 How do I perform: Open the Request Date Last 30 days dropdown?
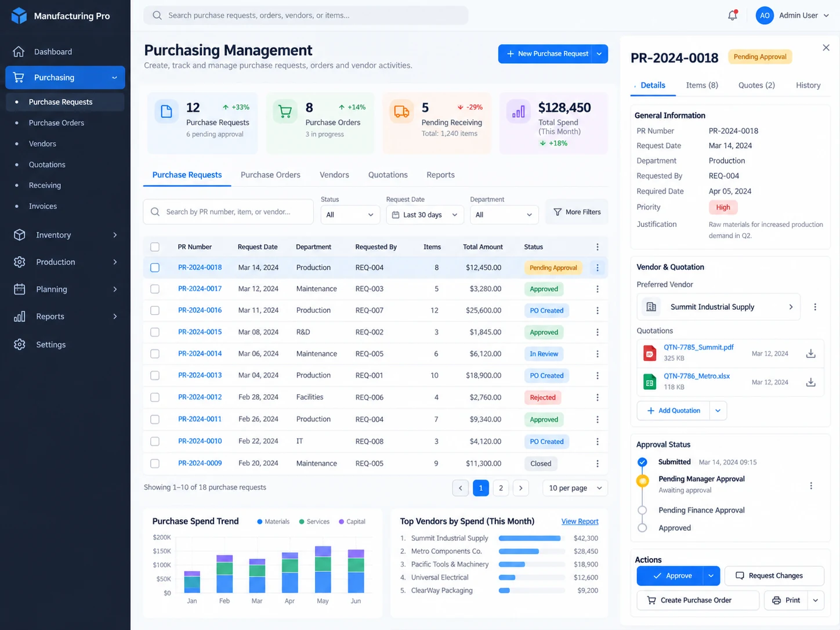(425, 215)
